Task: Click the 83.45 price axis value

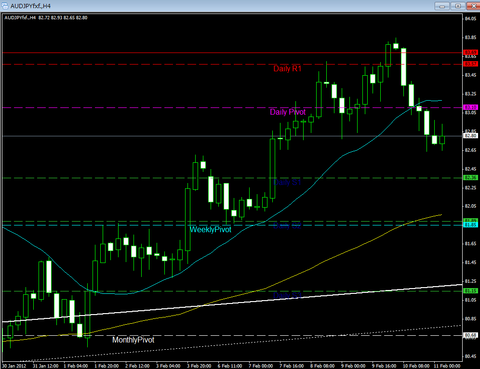Action: pyautogui.click(x=471, y=75)
